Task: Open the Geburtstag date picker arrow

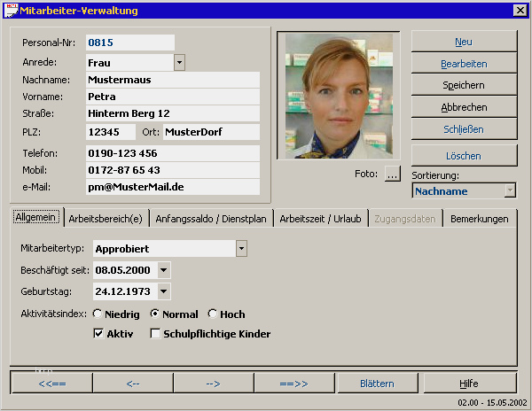Action: click(x=164, y=291)
